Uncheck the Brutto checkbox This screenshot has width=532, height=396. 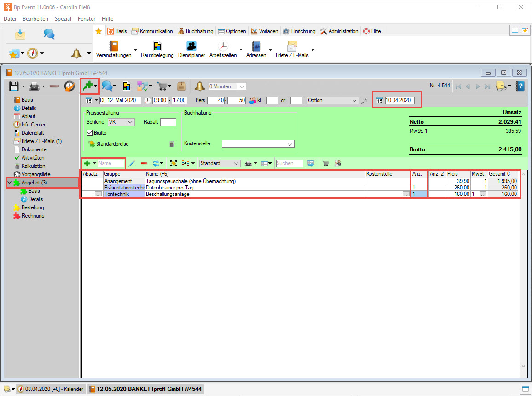tap(90, 133)
